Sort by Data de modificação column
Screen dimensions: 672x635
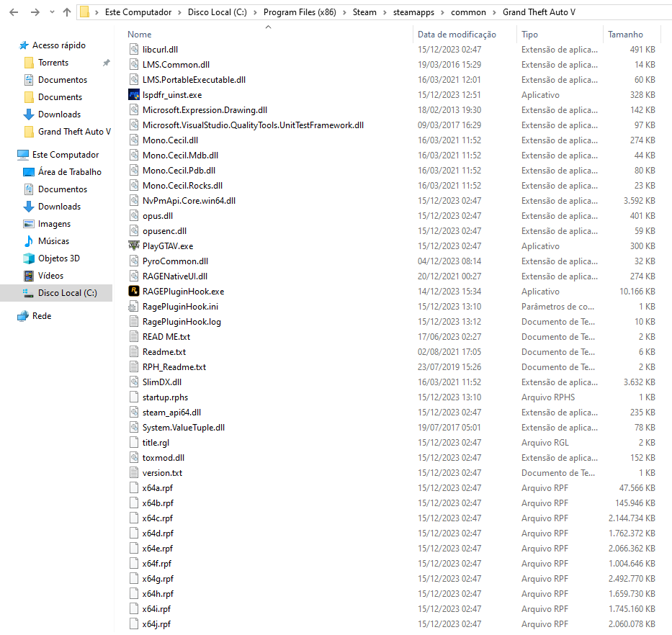(457, 35)
